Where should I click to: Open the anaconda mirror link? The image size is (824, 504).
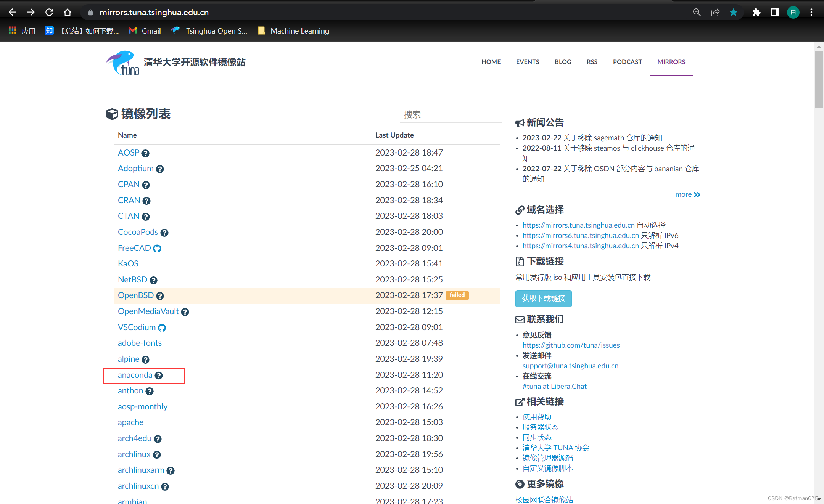(x=135, y=375)
